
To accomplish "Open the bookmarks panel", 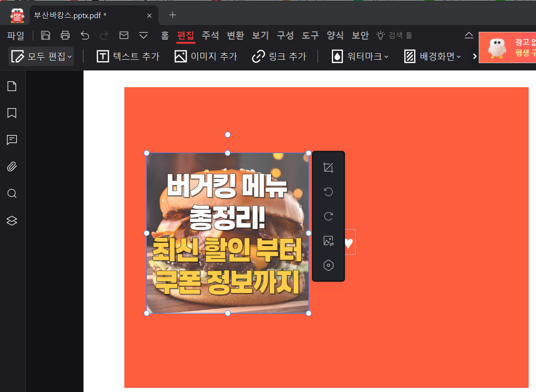I will tap(12, 113).
